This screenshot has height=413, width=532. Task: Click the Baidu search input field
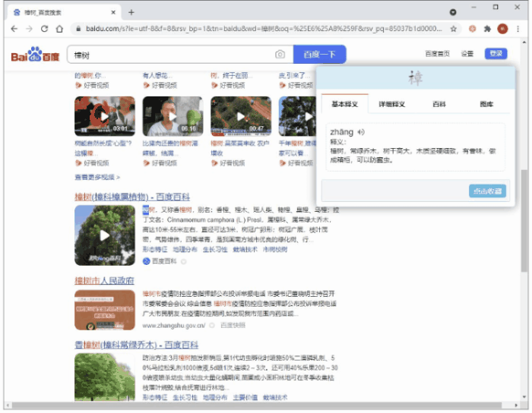coord(171,55)
